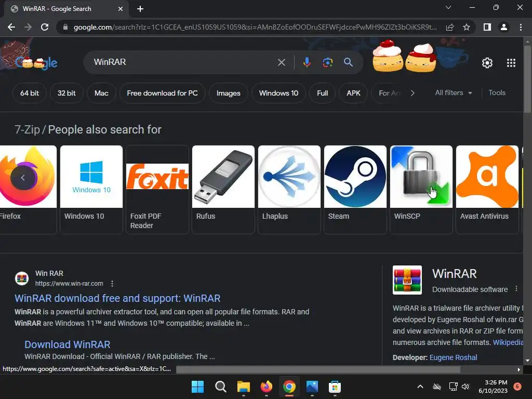This screenshot has width=532, height=399.
Task: Reload the current page
Action: (45, 27)
